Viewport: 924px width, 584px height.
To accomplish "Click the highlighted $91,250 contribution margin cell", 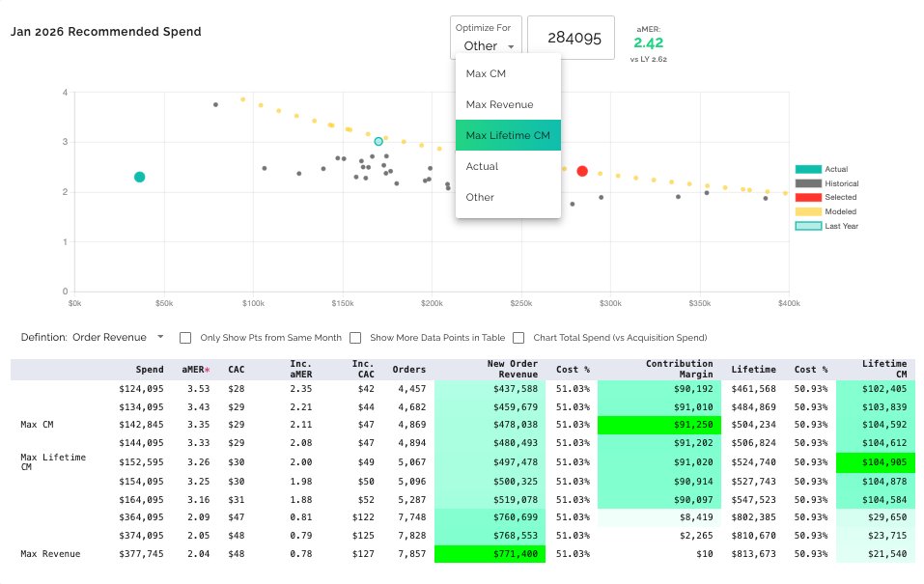I will (658, 425).
